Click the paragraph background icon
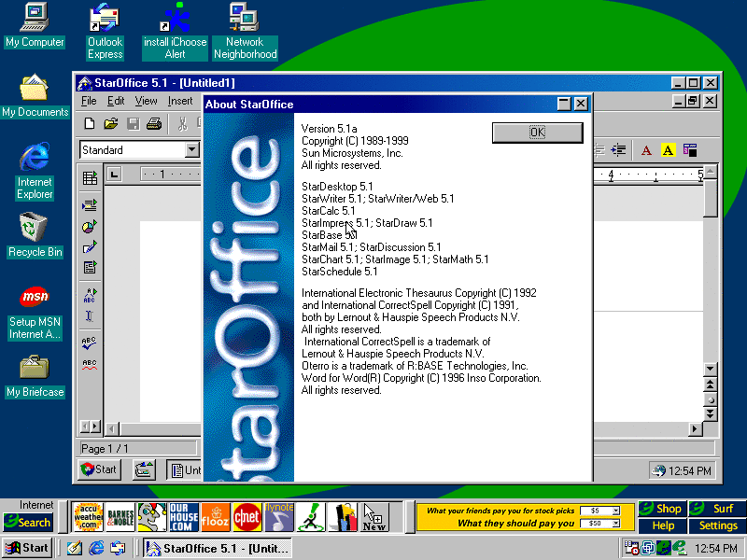This screenshot has width=747, height=560. 690,150
